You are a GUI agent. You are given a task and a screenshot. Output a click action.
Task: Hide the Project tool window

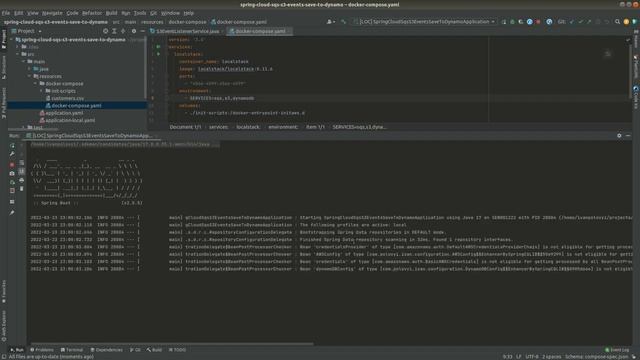142,31
